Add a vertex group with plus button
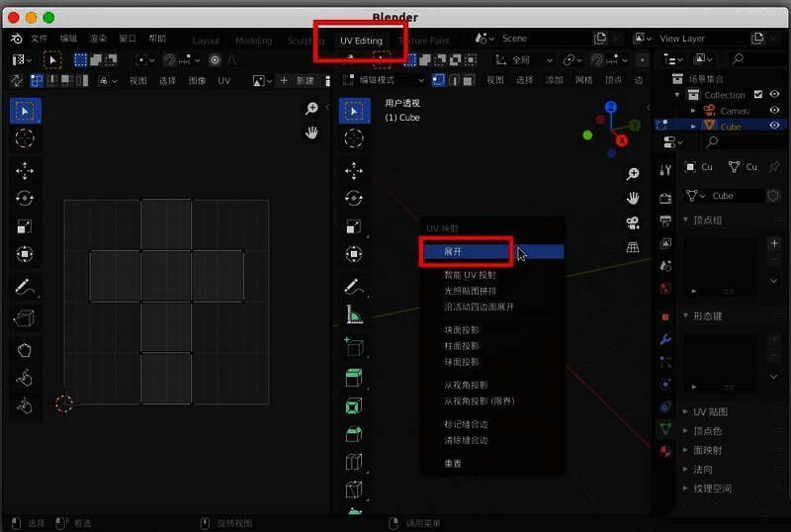Viewport: 791px width, 532px height. (774, 244)
